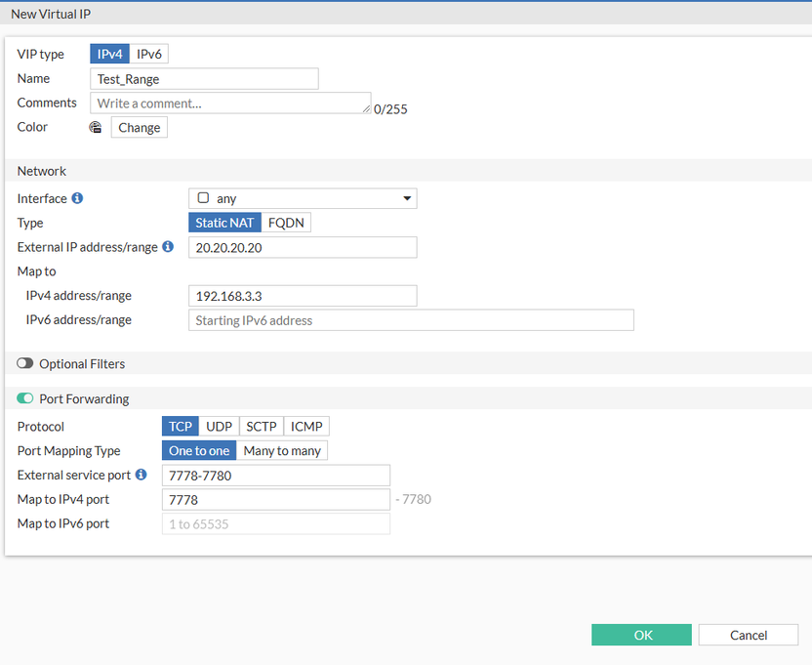Screen dimensions: 812x665
Task: Select TCP protocol
Action: [x=181, y=426]
